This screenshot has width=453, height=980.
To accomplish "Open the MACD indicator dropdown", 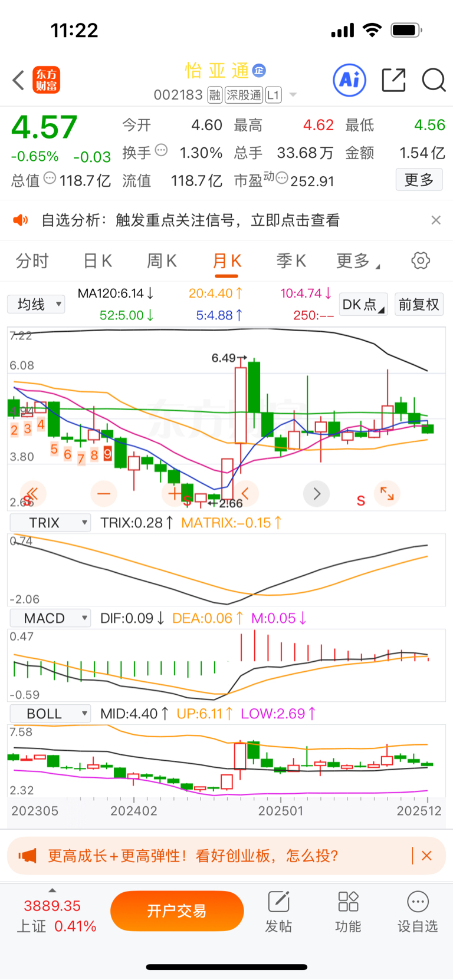I will 50,618.
